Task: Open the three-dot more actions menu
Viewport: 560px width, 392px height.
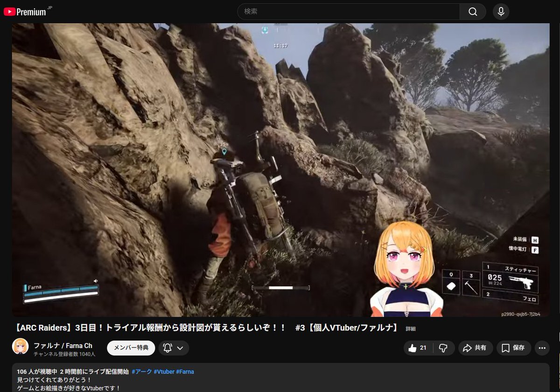Action: pyautogui.click(x=542, y=348)
